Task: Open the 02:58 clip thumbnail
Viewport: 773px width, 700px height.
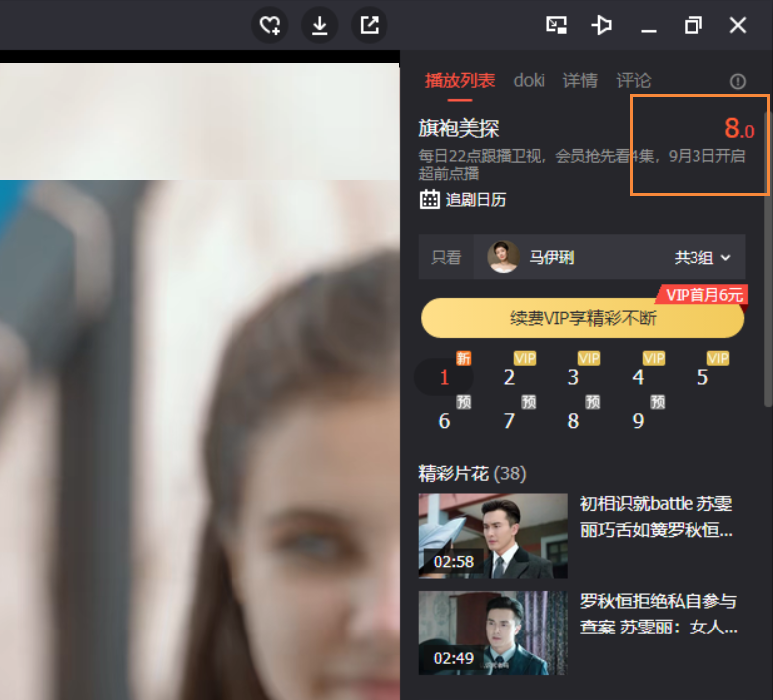Action: pos(494,536)
